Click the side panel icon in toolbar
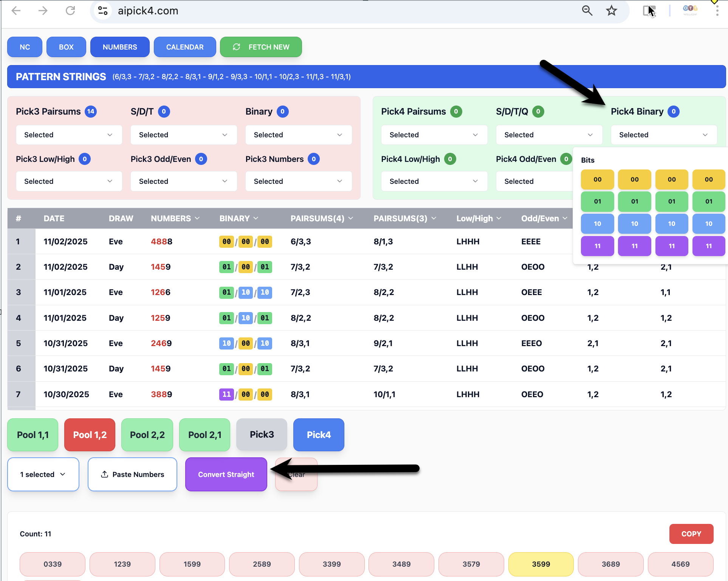The image size is (728, 581). click(648, 11)
